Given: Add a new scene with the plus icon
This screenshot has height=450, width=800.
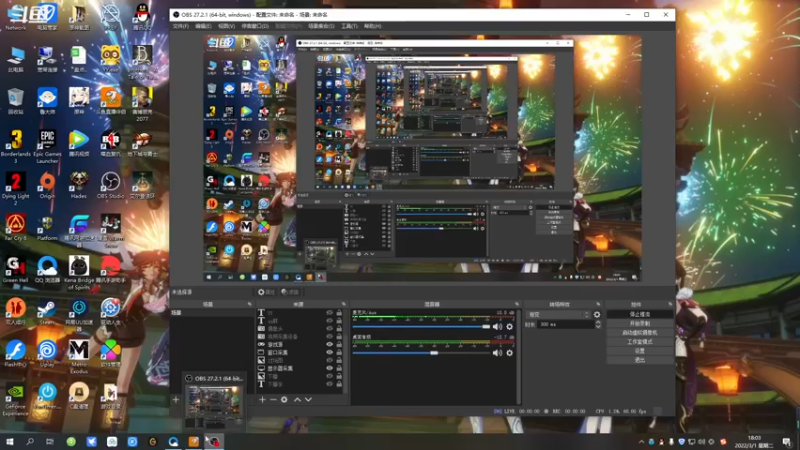Looking at the screenshot, I should [176, 400].
